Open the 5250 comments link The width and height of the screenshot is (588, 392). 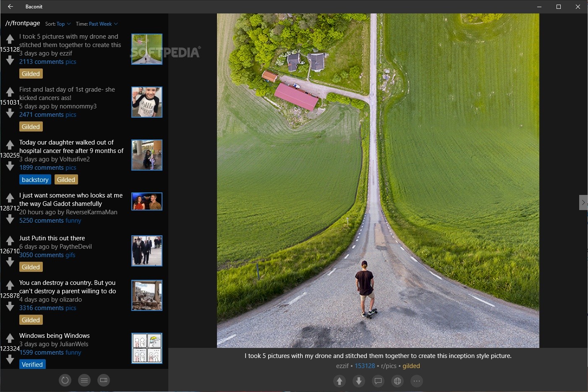pyautogui.click(x=42, y=221)
